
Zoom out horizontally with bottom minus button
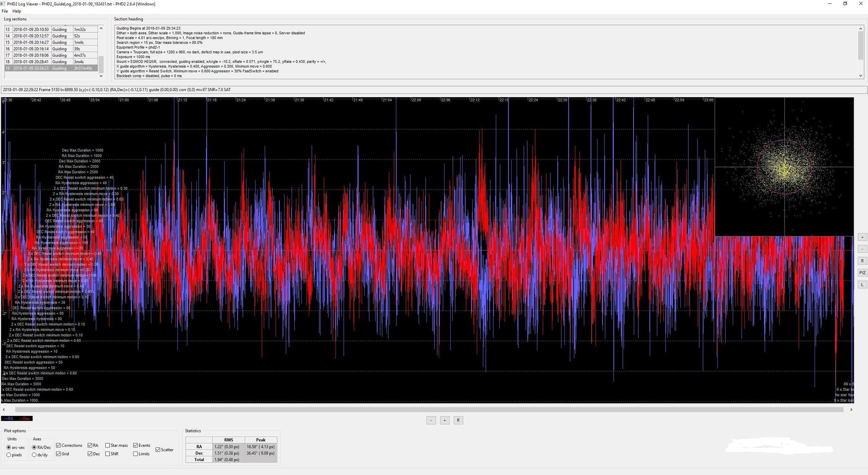tap(431, 420)
